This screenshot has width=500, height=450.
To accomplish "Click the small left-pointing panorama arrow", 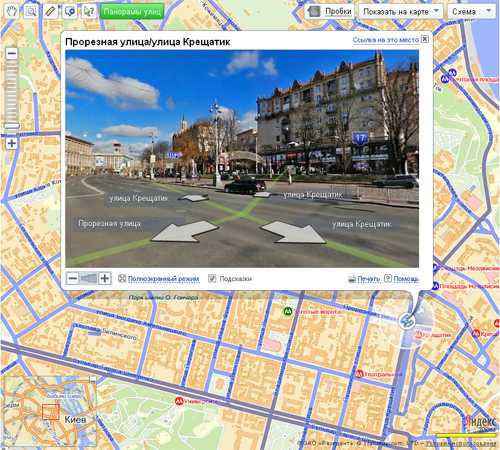I will coord(193,198).
